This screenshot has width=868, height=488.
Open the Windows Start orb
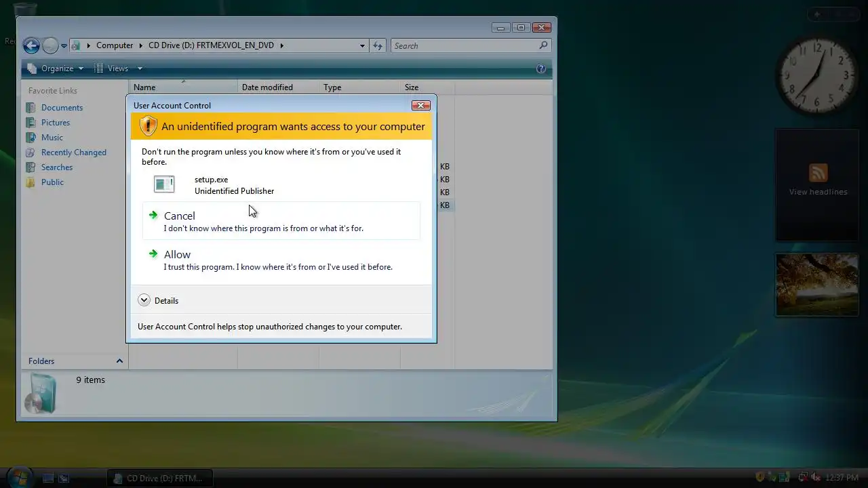18,477
